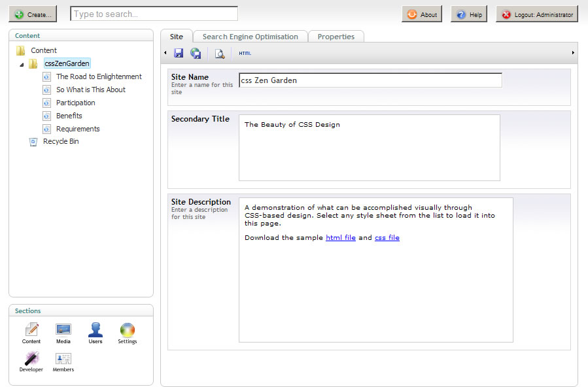Click the Save and Publish globe icon
This screenshot has height=387, width=588.
pos(196,53)
